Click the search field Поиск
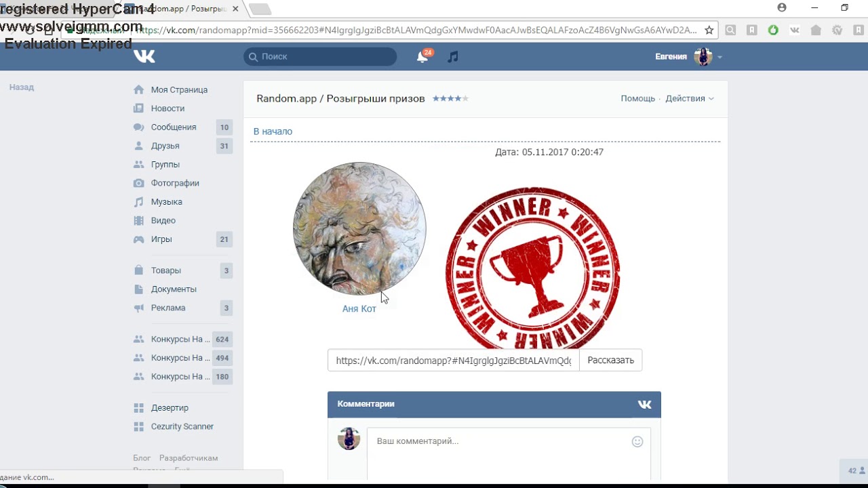The height and width of the screenshot is (488, 868). pyautogui.click(x=320, y=57)
